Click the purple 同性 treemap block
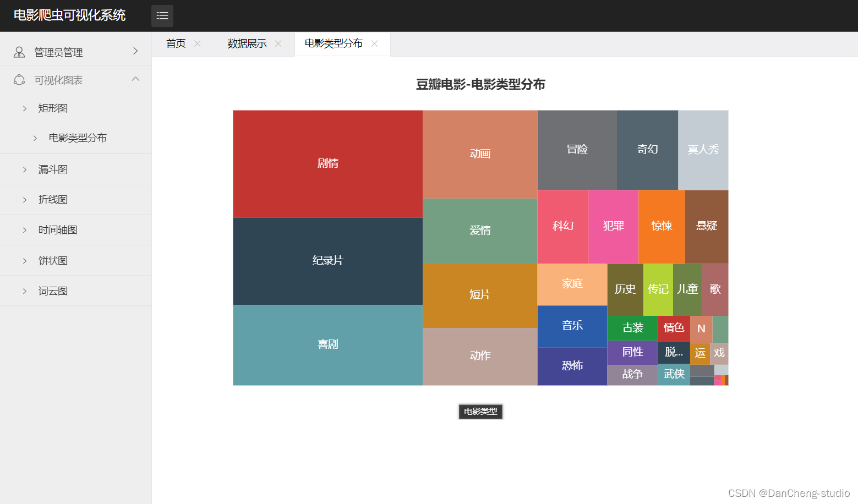This screenshot has height=504, width=858. click(x=633, y=353)
